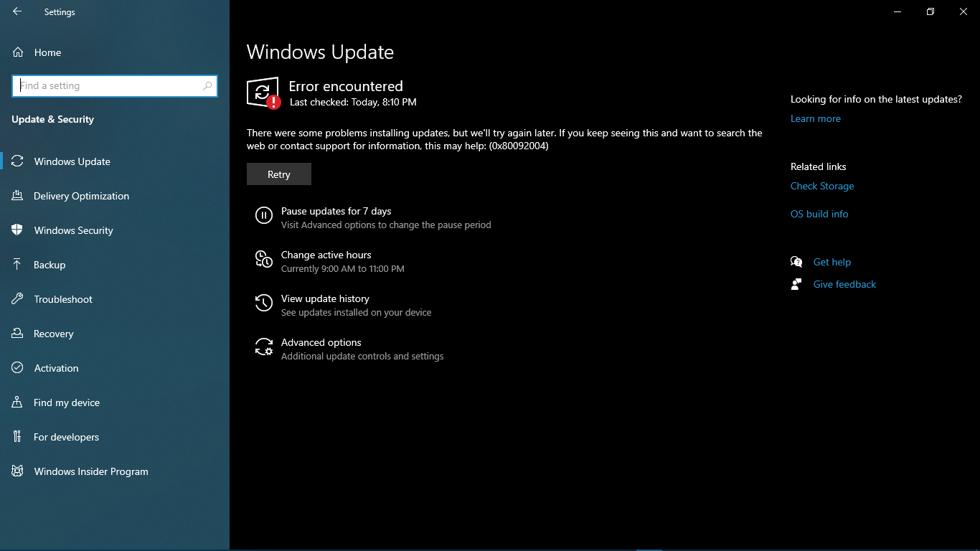Click the update status icon with red alert
The width and height of the screenshot is (980, 551).
pyautogui.click(x=263, y=93)
